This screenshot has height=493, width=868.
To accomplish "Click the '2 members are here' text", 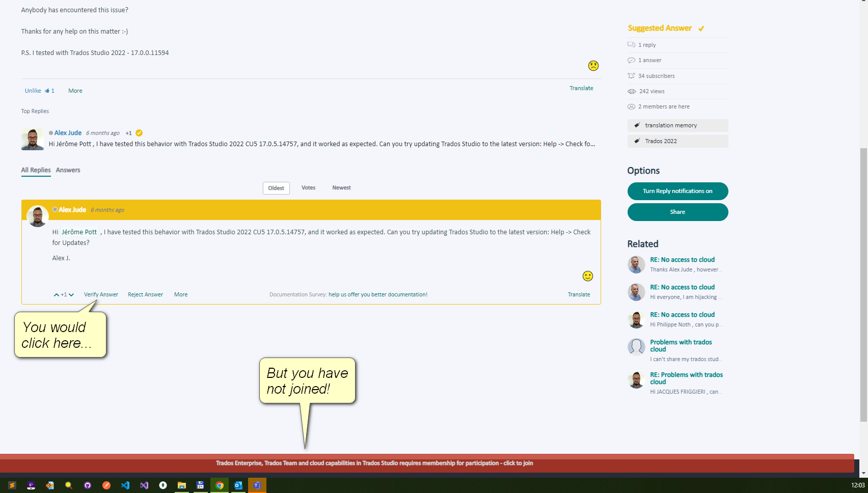I will [x=664, y=106].
